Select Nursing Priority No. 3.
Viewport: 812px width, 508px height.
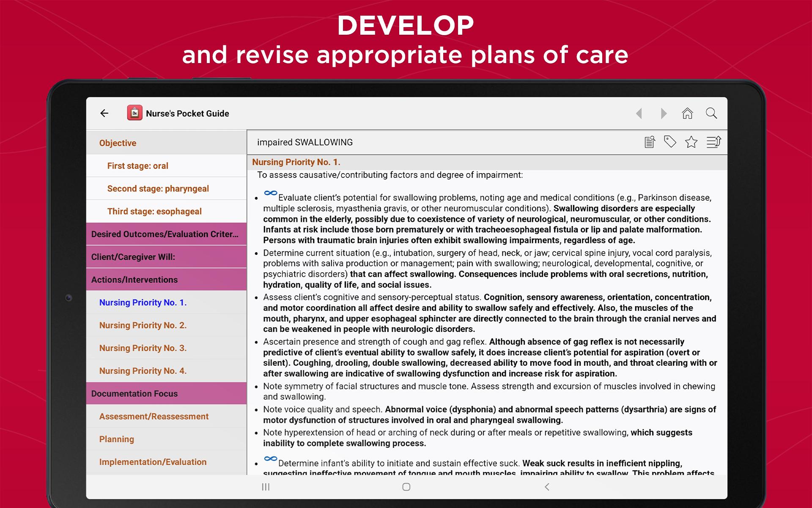pos(166,348)
